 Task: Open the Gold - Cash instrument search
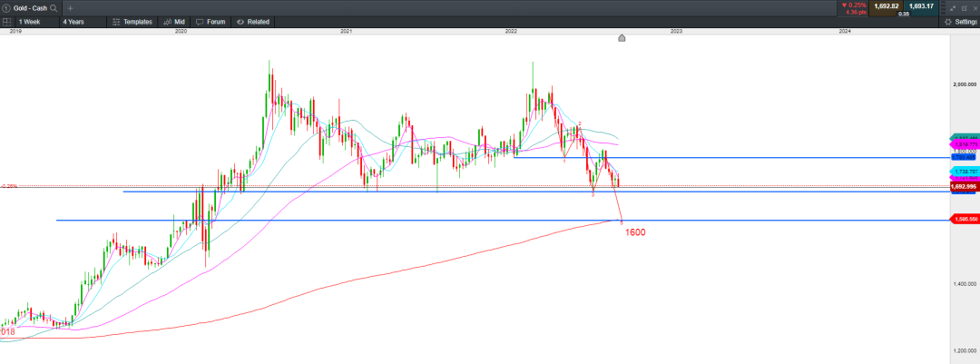click(x=54, y=8)
